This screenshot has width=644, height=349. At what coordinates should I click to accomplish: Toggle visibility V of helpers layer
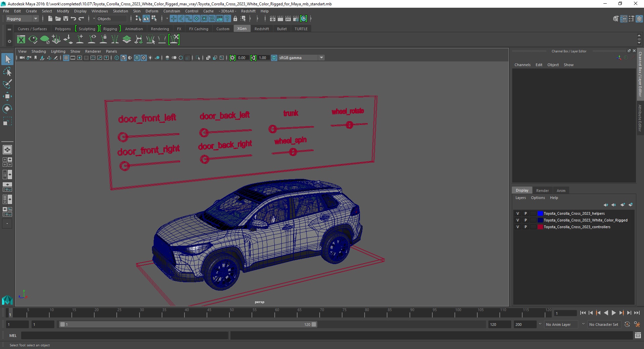coord(518,213)
